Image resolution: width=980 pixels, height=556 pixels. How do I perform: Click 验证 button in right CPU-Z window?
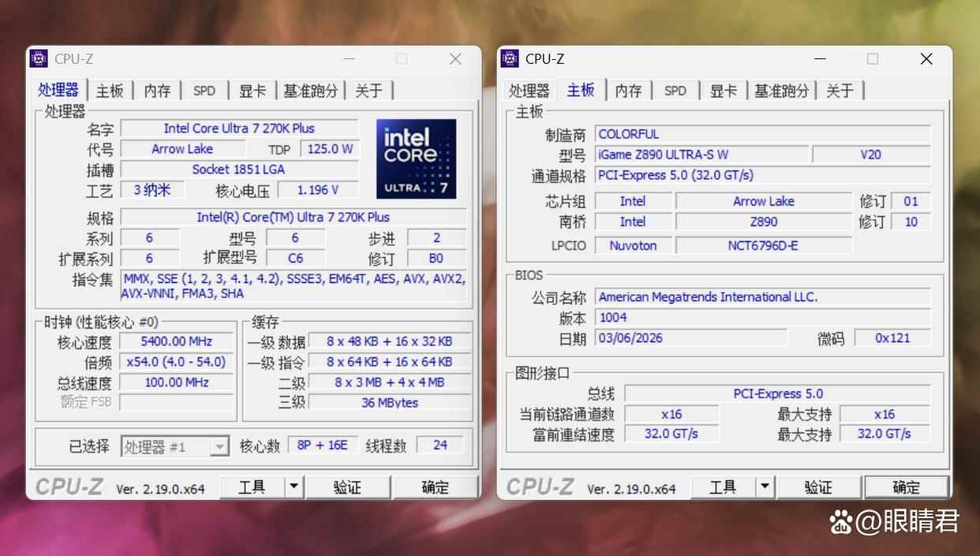(818, 487)
